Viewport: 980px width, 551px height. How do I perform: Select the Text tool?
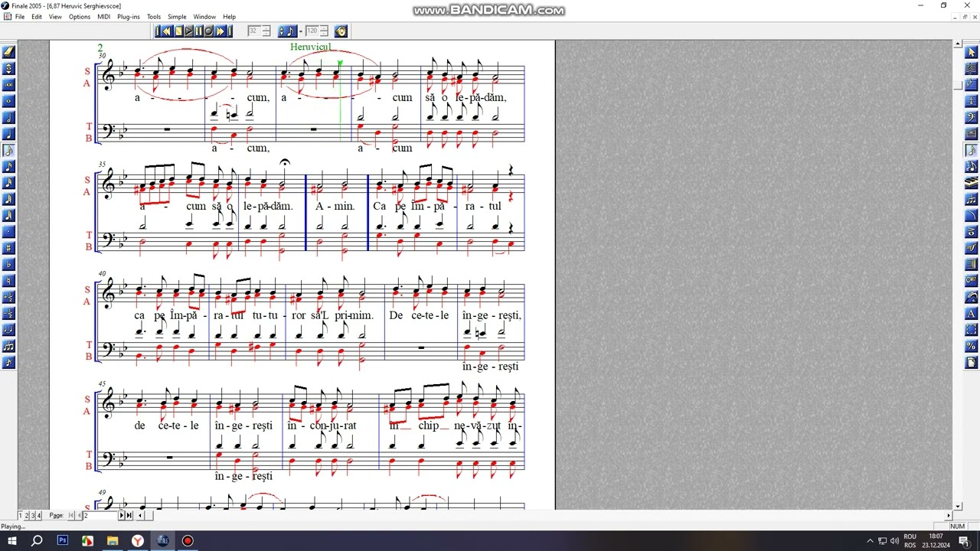point(971,314)
